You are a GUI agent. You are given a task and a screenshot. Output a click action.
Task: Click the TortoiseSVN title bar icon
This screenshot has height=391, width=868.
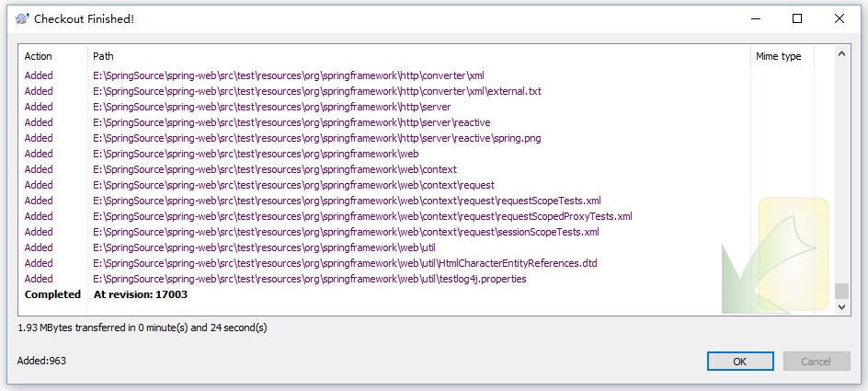pos(21,18)
